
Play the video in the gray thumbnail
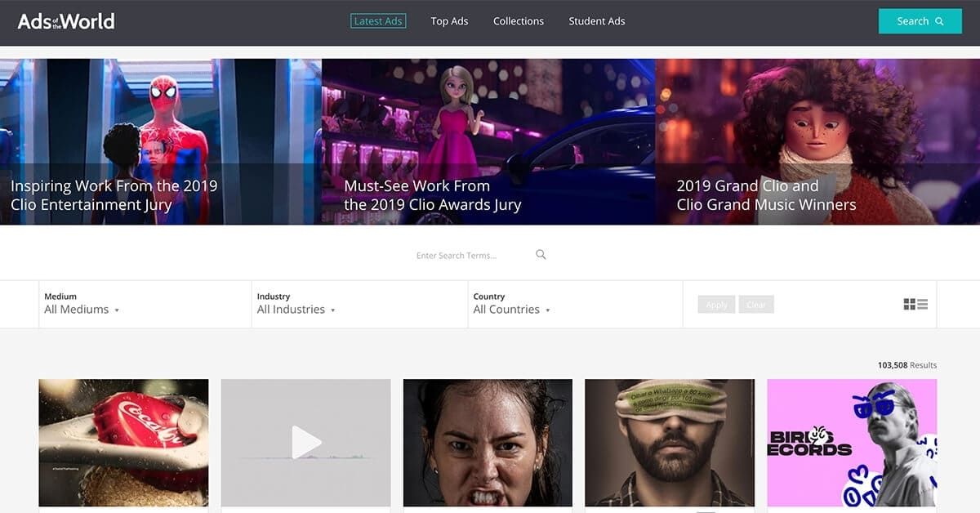click(x=306, y=442)
